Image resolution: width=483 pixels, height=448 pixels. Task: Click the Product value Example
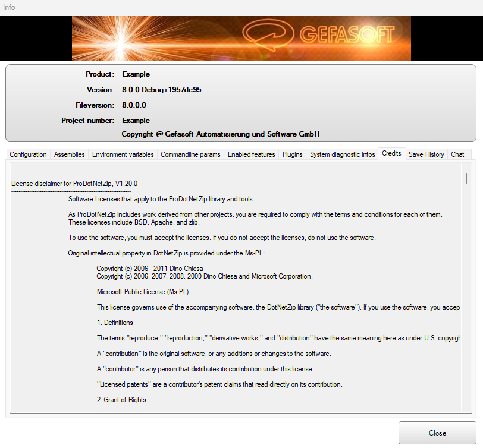pyautogui.click(x=136, y=74)
